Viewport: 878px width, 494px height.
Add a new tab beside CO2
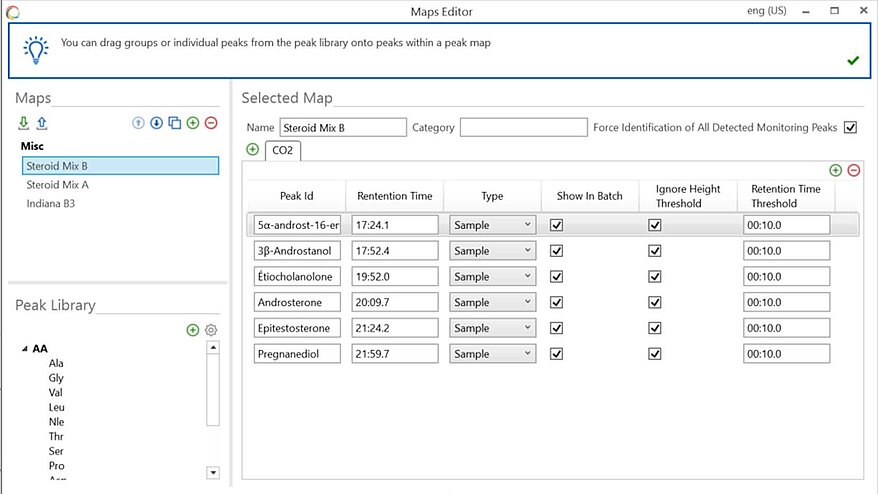coord(252,150)
